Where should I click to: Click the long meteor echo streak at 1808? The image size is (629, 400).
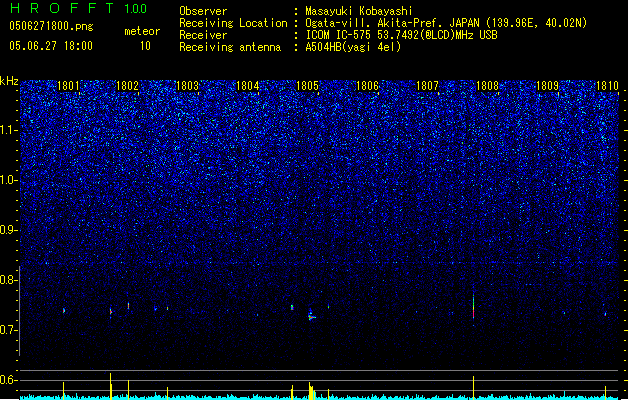pyautogui.click(x=473, y=307)
